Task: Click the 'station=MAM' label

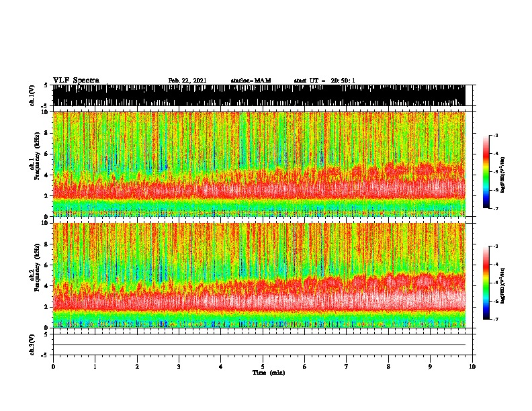Action: [x=251, y=81]
